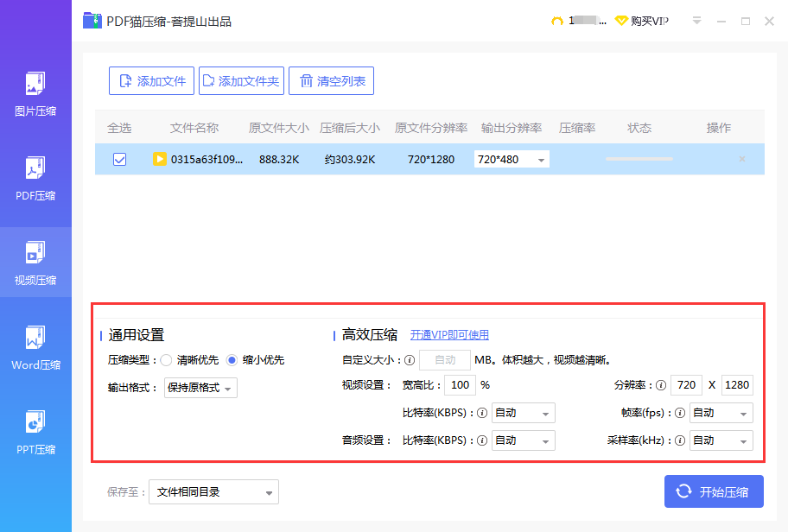Click the PDF猫压缩 app logo icon
The width and height of the screenshot is (788, 532).
[x=92, y=21]
